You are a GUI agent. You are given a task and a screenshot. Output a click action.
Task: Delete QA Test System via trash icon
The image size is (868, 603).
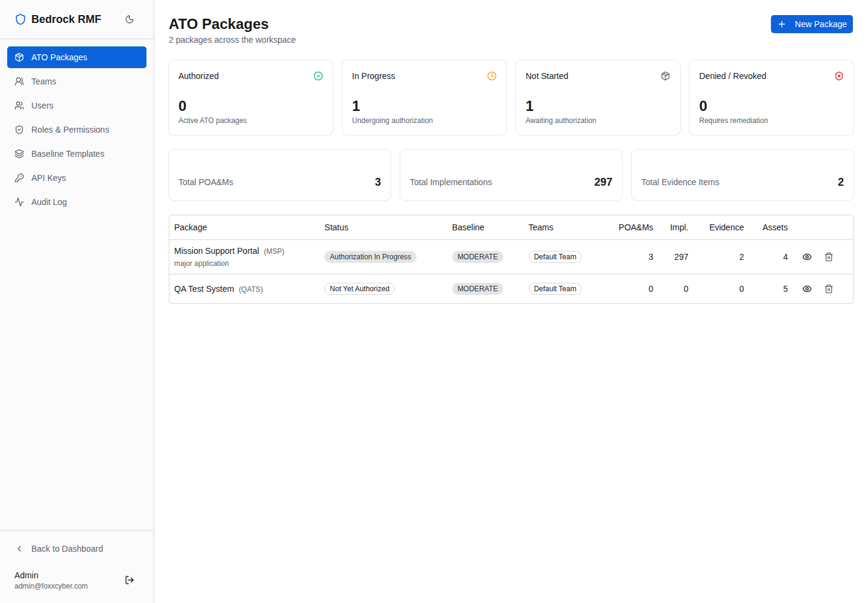[x=829, y=289]
